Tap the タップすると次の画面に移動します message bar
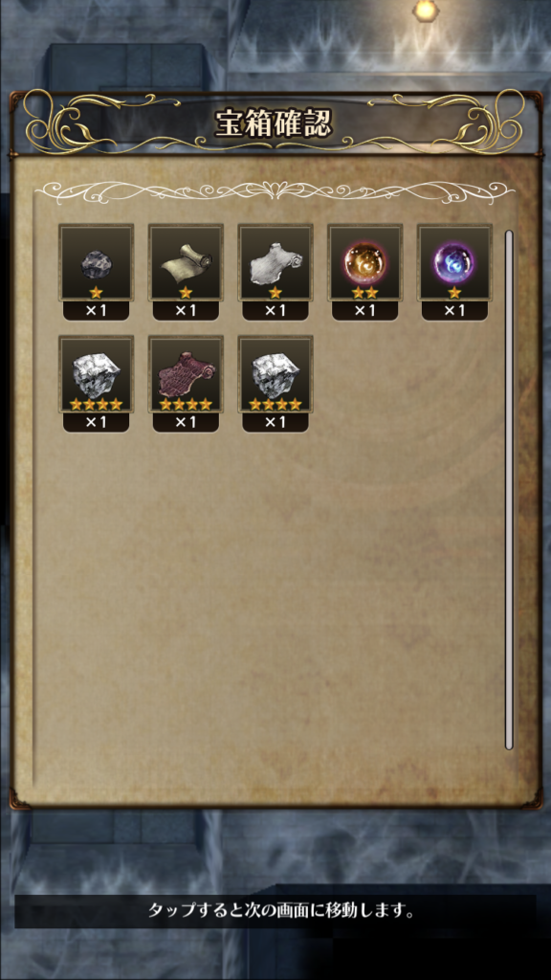Image resolution: width=551 pixels, height=980 pixels. click(x=275, y=911)
